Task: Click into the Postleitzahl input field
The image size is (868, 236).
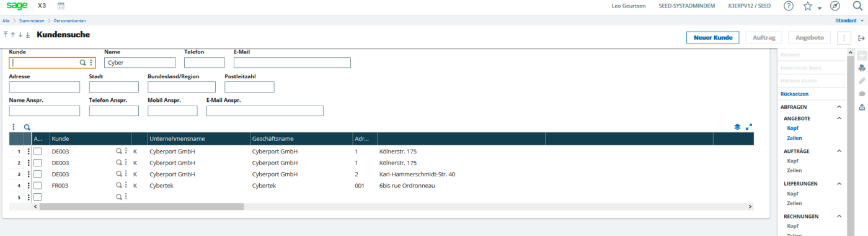Action: tap(249, 87)
